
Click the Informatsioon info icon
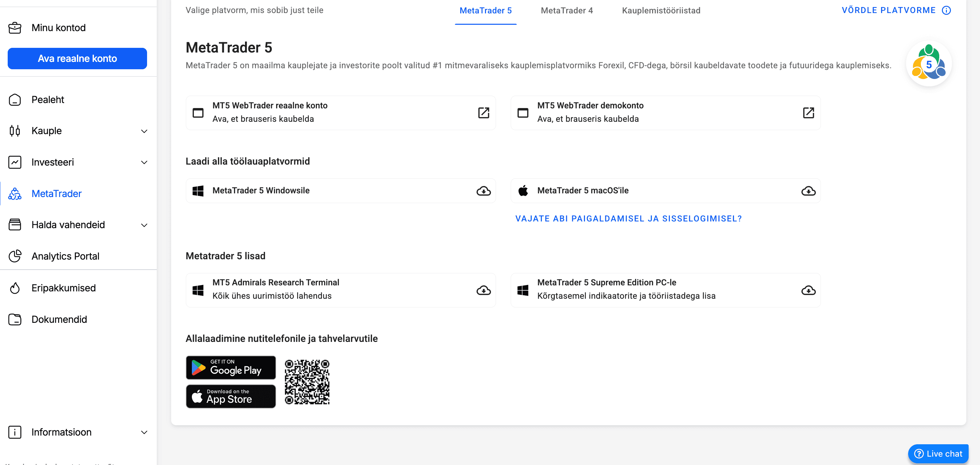click(x=15, y=432)
